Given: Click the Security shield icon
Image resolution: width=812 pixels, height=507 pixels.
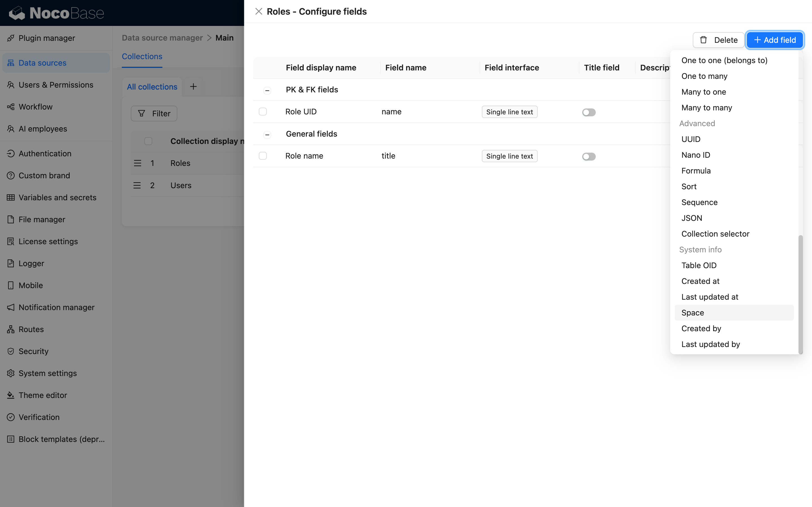Looking at the screenshot, I should click(11, 351).
